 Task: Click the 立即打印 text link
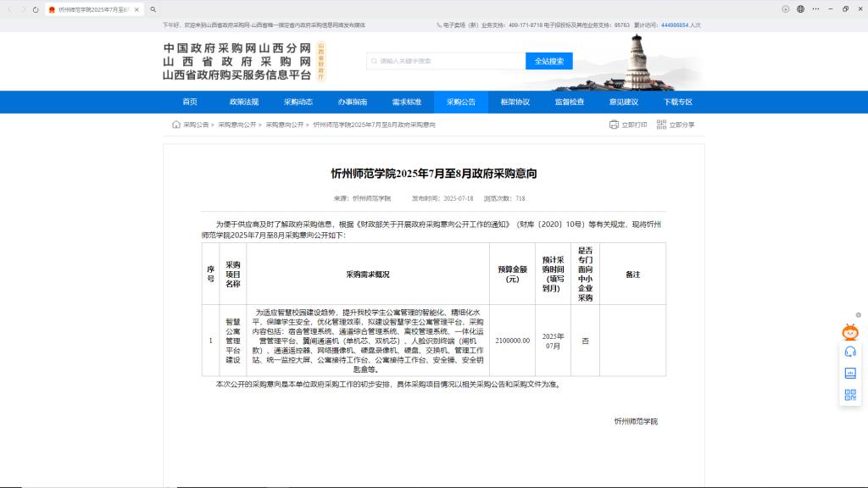(x=634, y=125)
